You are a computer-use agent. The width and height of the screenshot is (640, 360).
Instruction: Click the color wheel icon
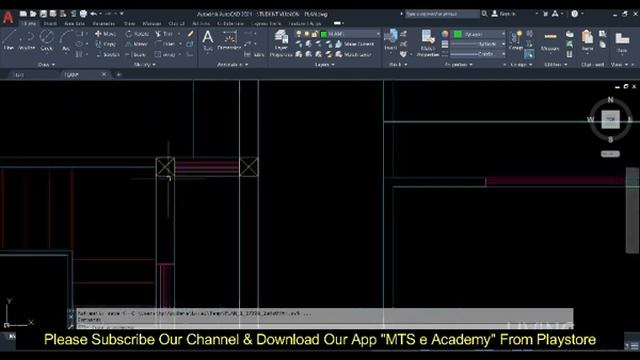(444, 34)
